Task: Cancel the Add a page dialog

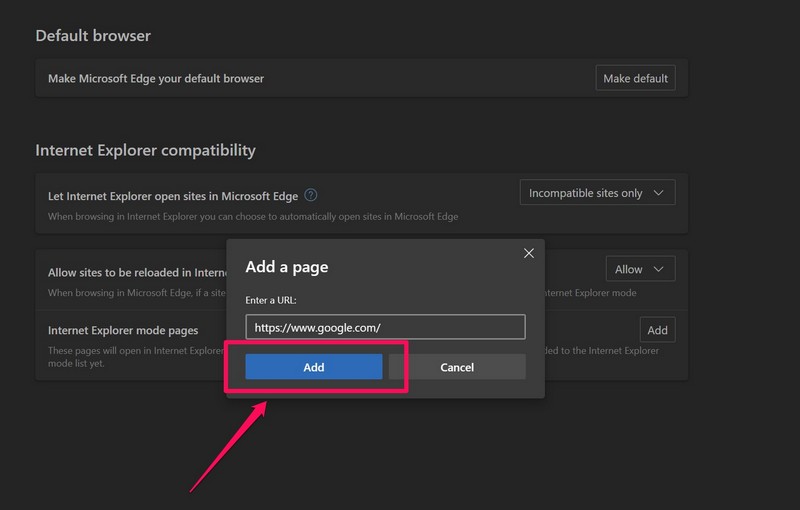Action: click(x=457, y=367)
